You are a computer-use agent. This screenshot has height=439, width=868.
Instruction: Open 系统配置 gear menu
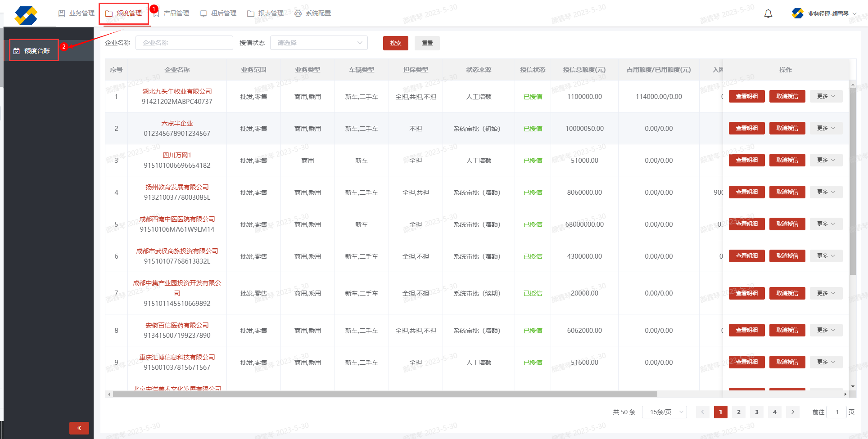click(x=312, y=13)
